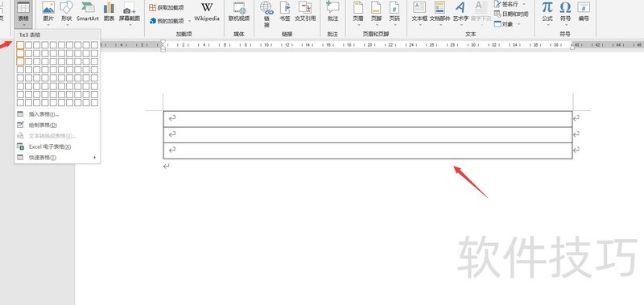Expand 我的加载项 dropdown arrow

[190, 21]
